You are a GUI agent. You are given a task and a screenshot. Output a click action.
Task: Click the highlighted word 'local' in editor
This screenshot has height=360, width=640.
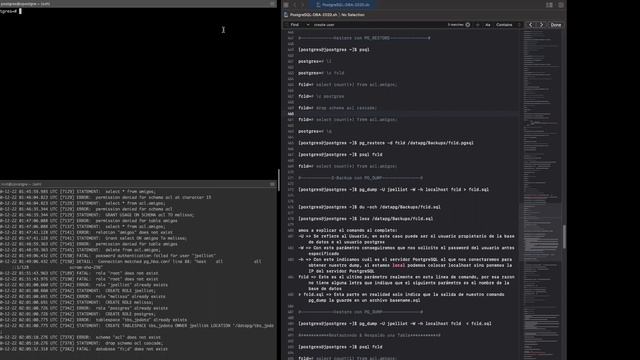pyautogui.click(x=399, y=265)
